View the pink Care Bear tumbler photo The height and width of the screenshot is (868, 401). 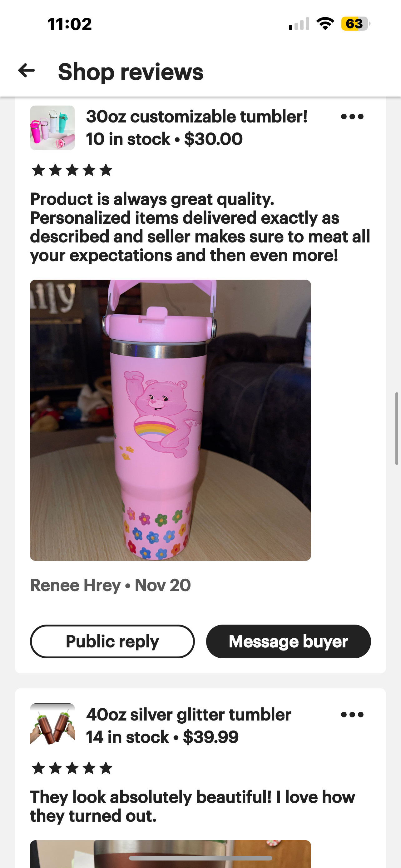171,420
